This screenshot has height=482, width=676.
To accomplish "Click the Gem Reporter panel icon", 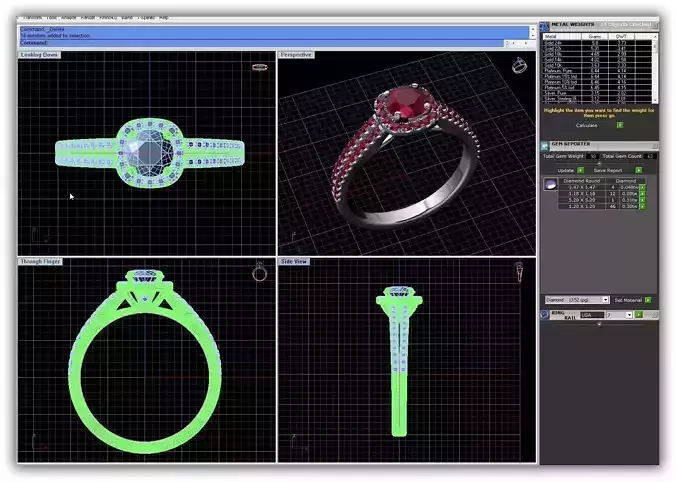I will 545,145.
